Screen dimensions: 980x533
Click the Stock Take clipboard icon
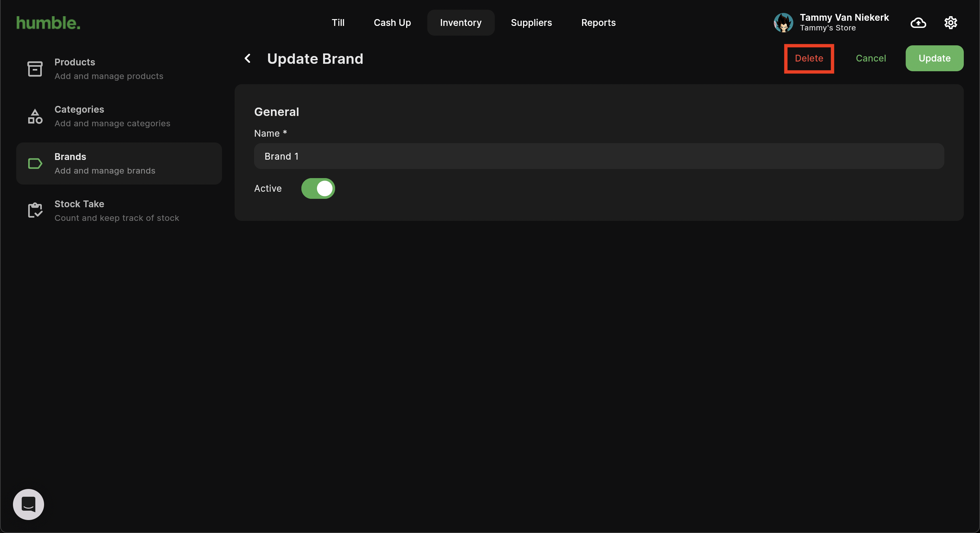tap(35, 210)
